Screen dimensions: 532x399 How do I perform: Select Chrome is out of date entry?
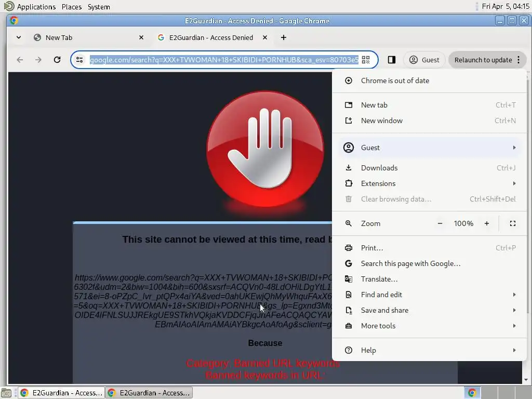pyautogui.click(x=429, y=81)
